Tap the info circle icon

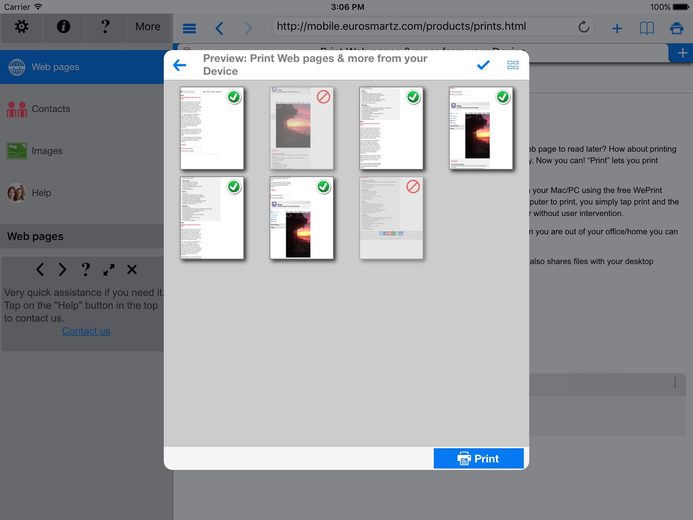63,27
